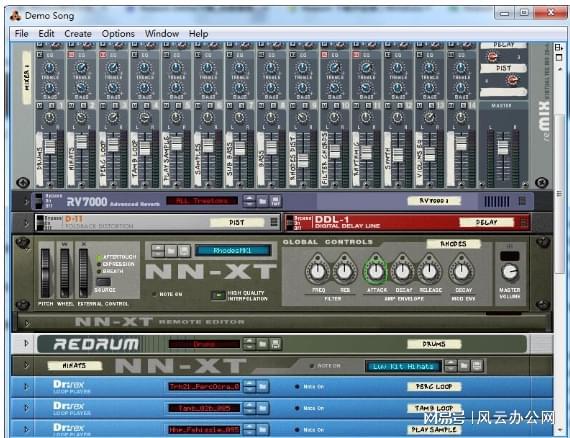Save the Redrum patch with disk icon
570x438 pixels.
pyautogui.click(x=275, y=344)
